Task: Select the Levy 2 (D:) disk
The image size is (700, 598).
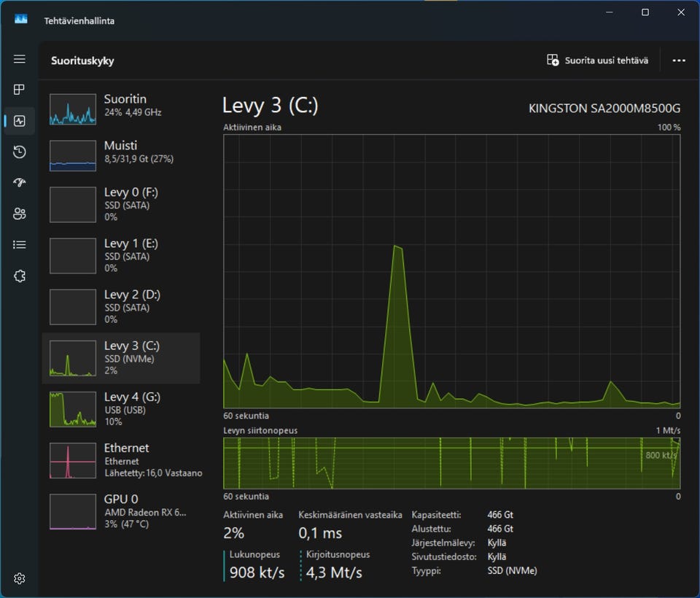Action: coord(121,306)
